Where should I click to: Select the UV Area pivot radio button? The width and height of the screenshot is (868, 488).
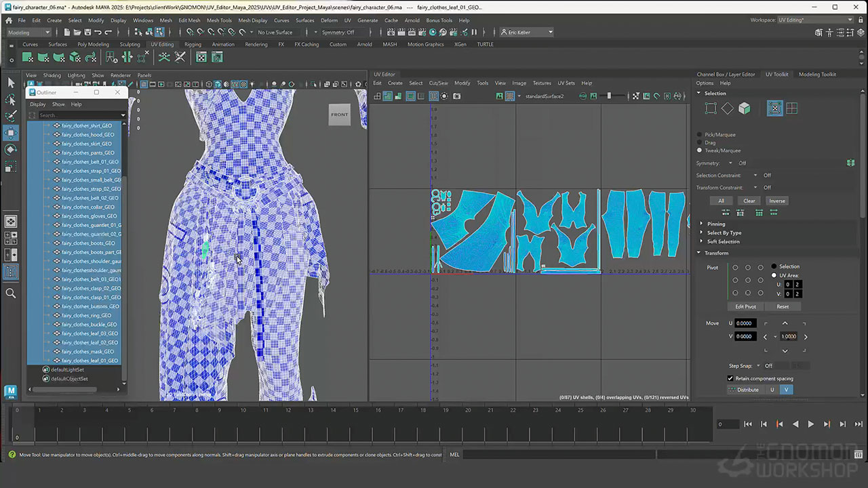click(x=774, y=276)
